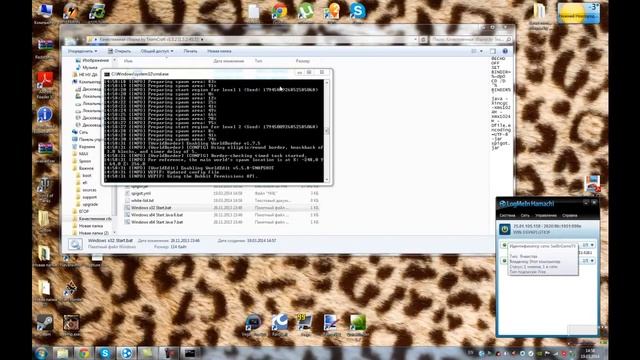Open the Управление menu in Hamachi
This screenshot has height=360, width=640.
click(x=546, y=215)
